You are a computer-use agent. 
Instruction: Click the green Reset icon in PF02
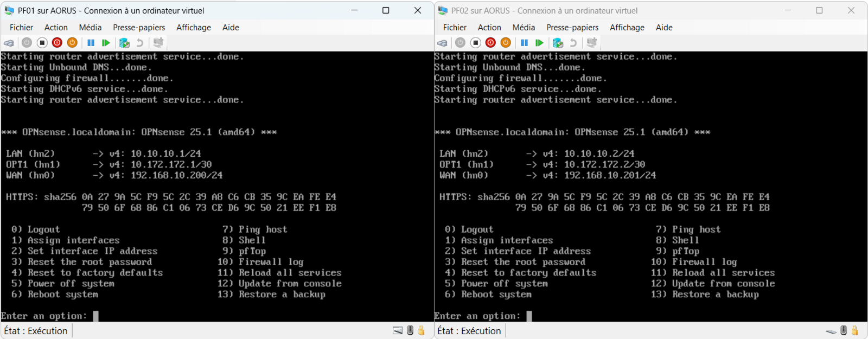tap(539, 43)
